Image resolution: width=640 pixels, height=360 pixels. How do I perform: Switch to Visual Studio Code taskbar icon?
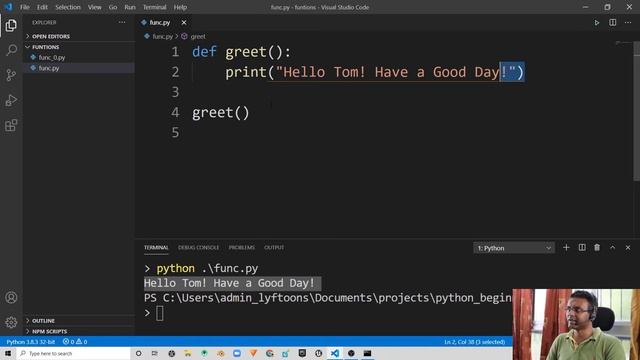(x=335, y=353)
